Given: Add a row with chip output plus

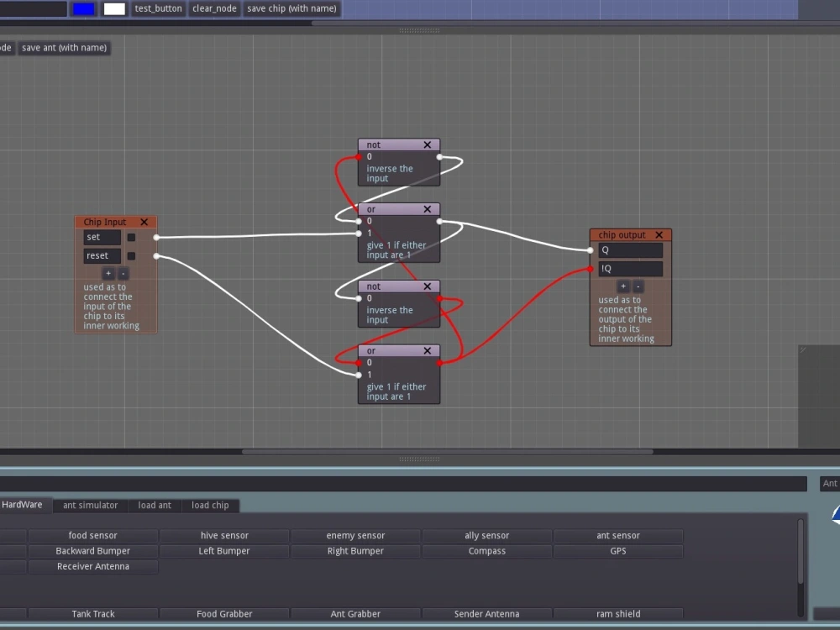Looking at the screenshot, I should pyautogui.click(x=623, y=286).
